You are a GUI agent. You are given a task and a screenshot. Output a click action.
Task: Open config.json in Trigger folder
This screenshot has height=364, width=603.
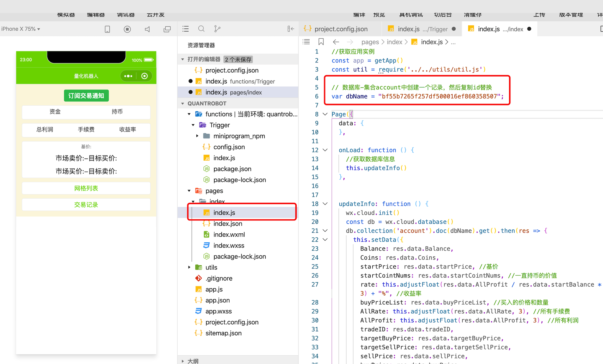pyautogui.click(x=238, y=147)
